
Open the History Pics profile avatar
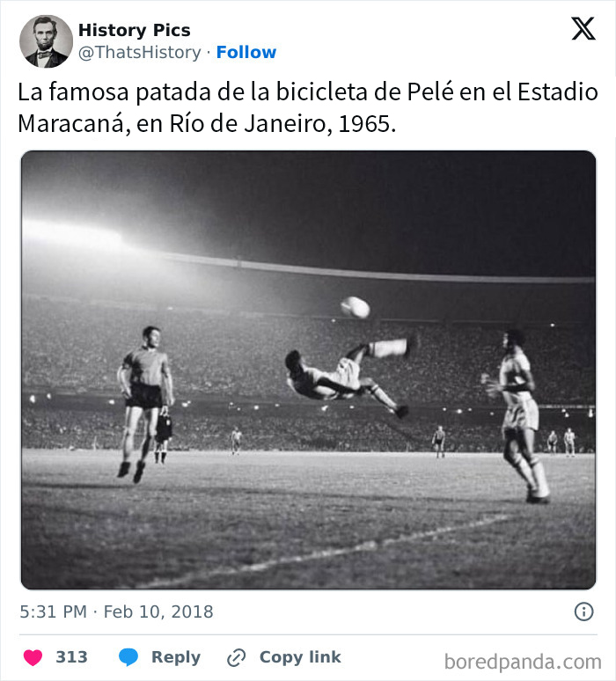tap(46, 41)
